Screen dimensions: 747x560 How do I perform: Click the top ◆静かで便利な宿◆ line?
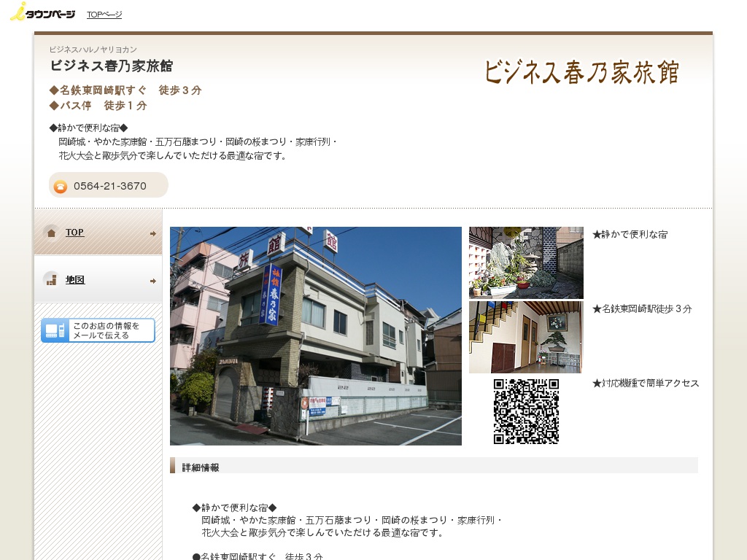(88, 128)
